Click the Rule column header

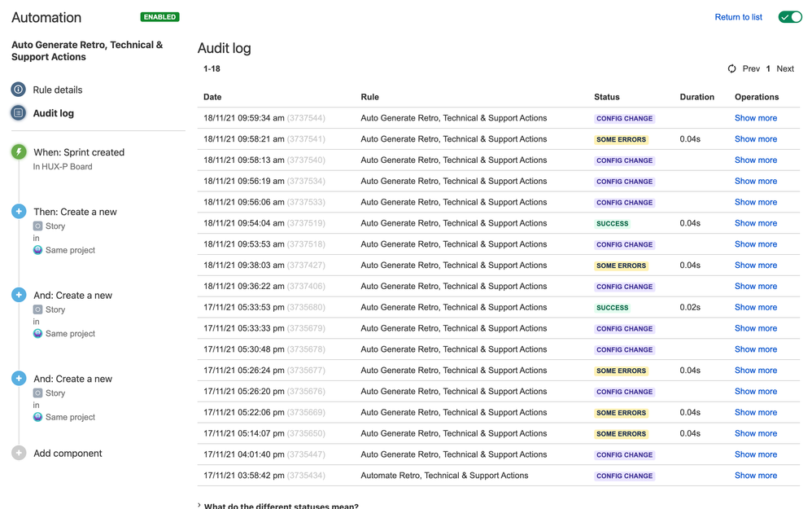(x=369, y=97)
